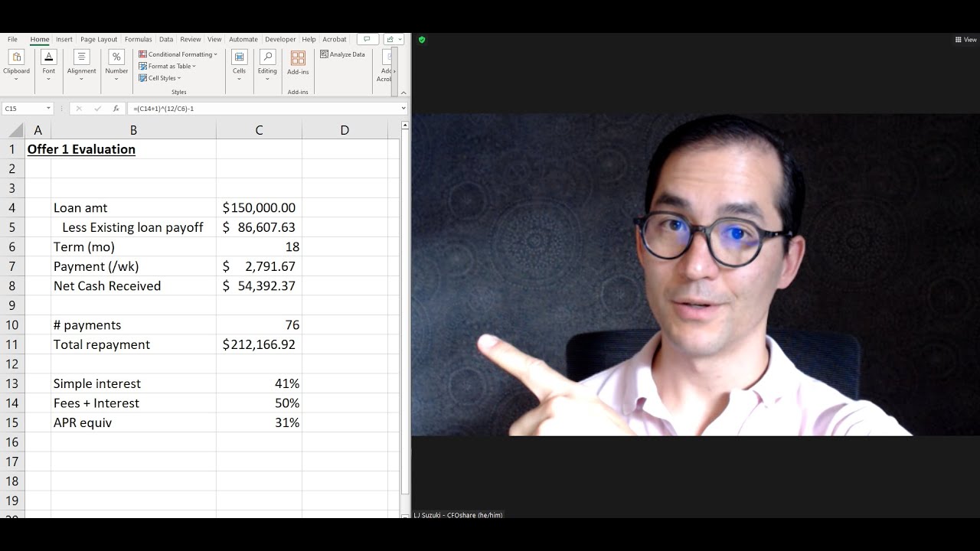
Task: Open the Number format group
Action: (x=116, y=65)
